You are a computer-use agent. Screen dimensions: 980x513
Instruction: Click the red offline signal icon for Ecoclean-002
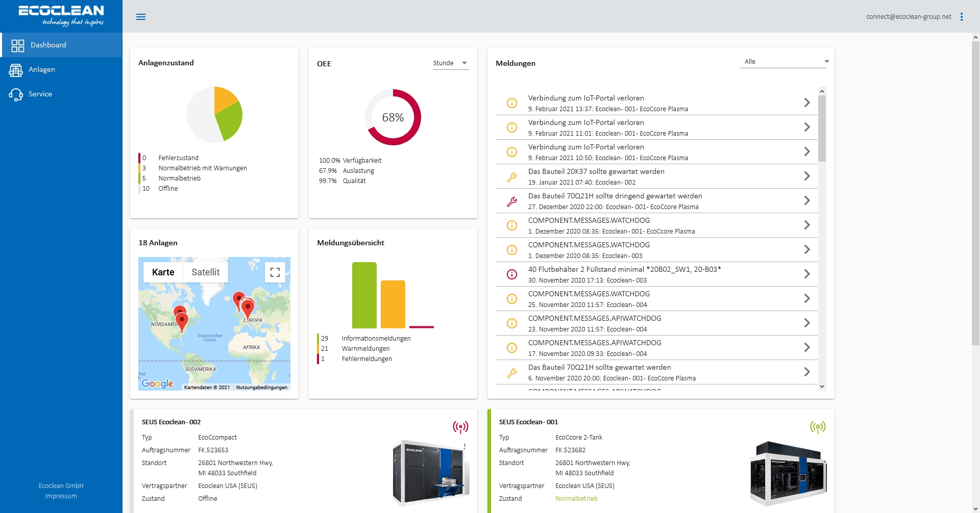(x=460, y=427)
